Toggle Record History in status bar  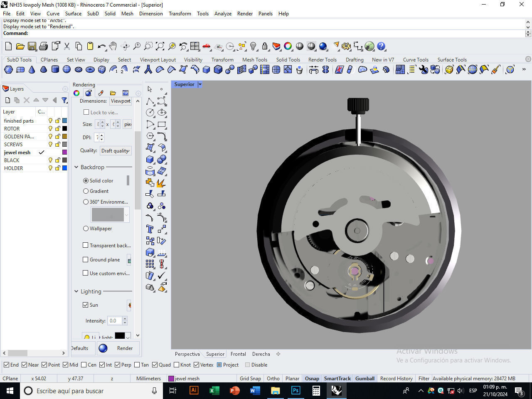(396, 378)
